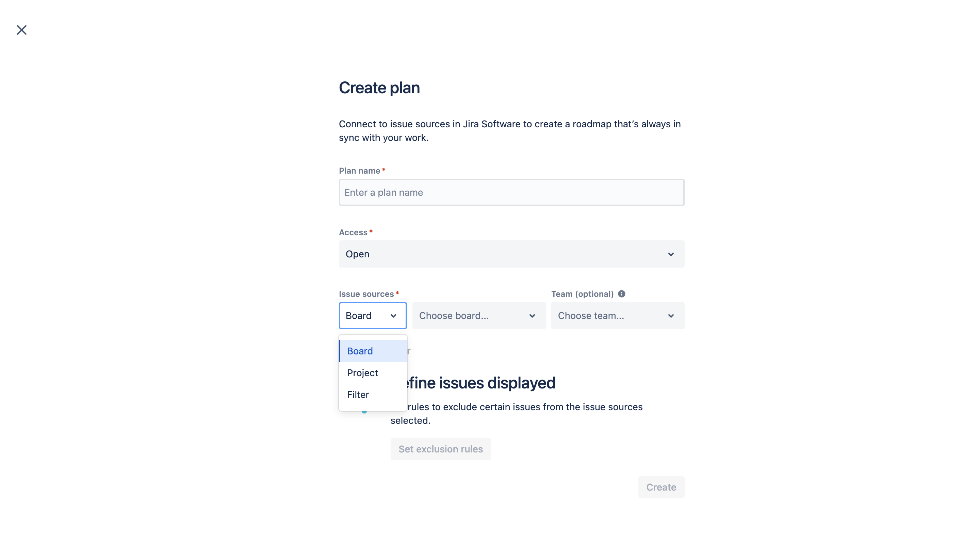
Task: Toggle the Open access setting
Action: 511,254
